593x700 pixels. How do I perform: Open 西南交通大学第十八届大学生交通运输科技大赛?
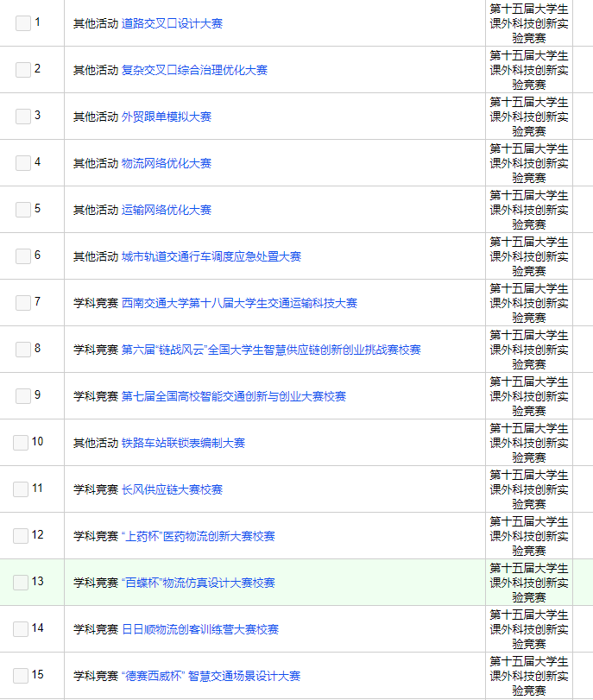239,303
